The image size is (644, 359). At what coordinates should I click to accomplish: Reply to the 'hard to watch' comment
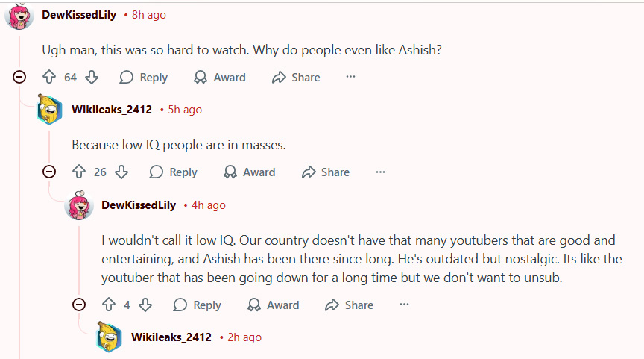coord(144,77)
